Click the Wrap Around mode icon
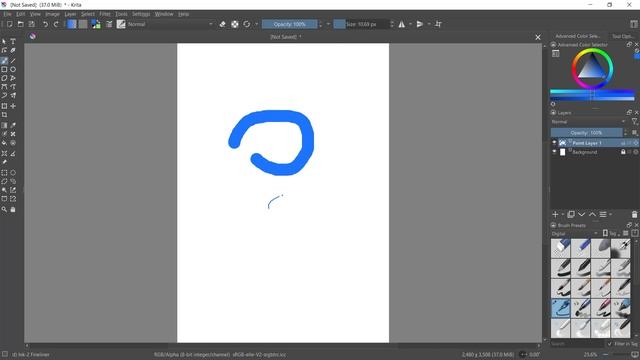640x360 pixels. pyautogui.click(x=438, y=24)
